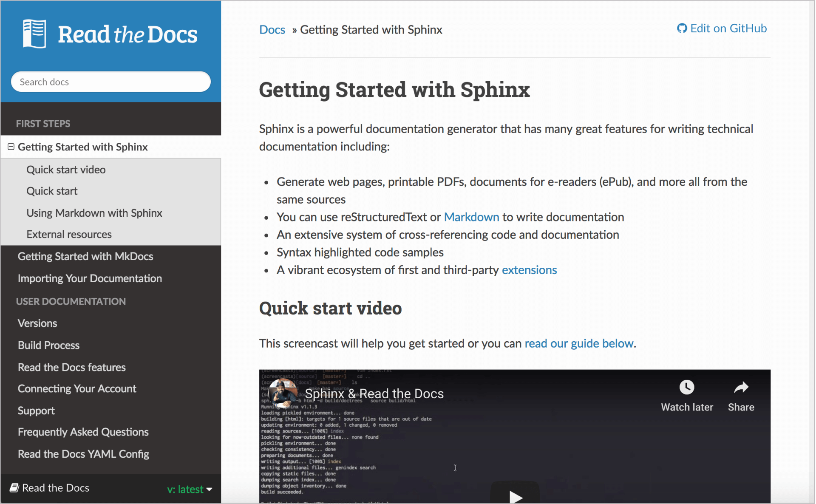816x504 pixels.
Task: Click the Watch later clock icon
Action: click(x=686, y=387)
